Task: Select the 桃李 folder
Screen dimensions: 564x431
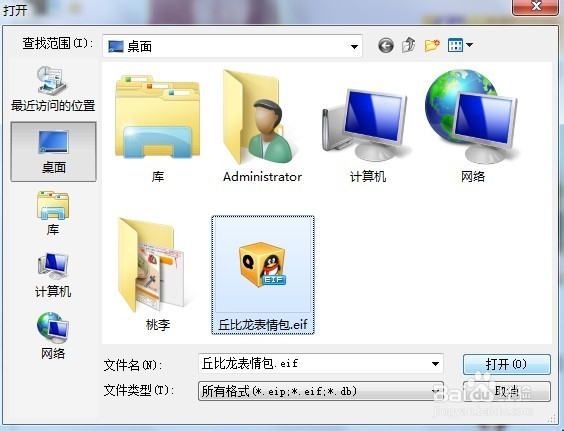Action: click(158, 274)
